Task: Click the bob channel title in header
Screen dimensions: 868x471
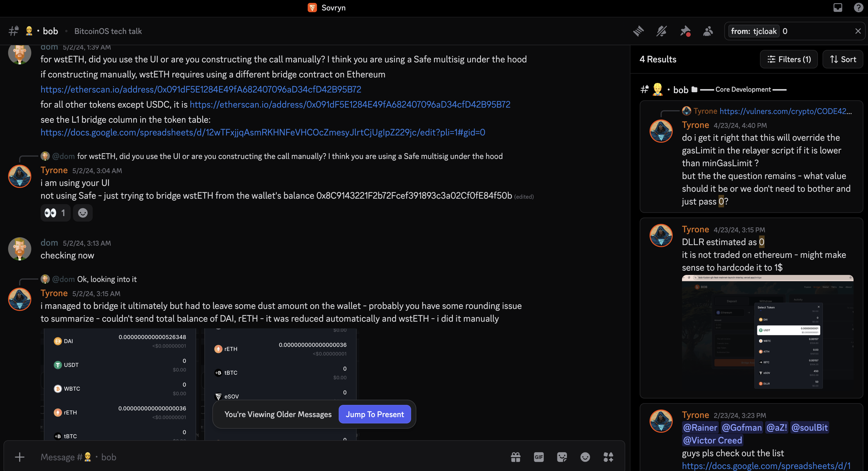Action: click(x=50, y=31)
